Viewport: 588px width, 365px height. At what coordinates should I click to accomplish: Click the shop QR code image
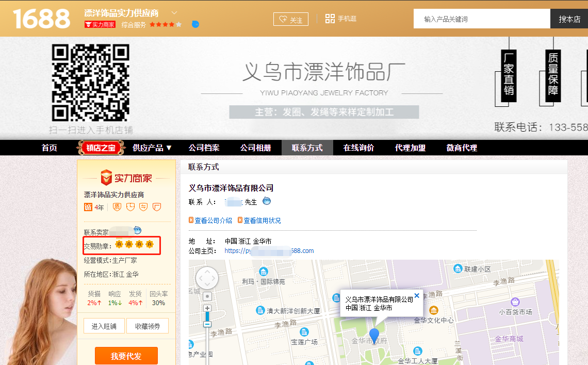click(90, 83)
